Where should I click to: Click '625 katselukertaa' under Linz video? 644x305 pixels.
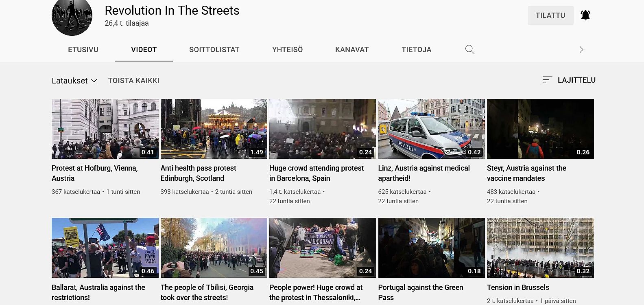[x=402, y=192]
